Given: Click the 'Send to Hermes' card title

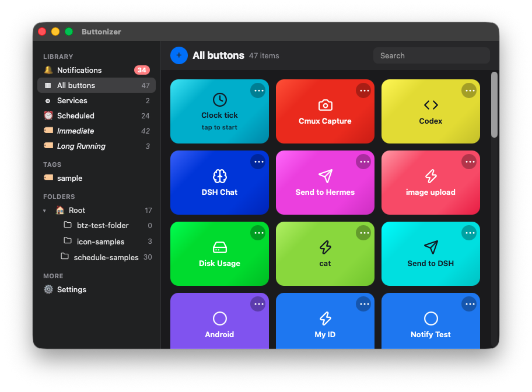Looking at the screenshot, I should [x=325, y=192].
